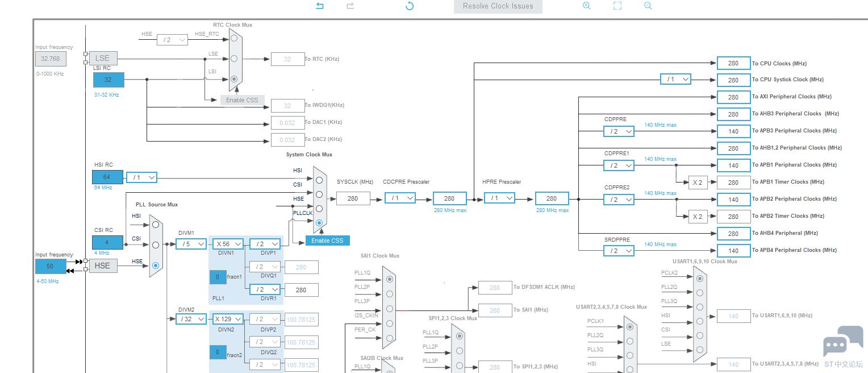
Task: Zoom out of the clock diagram
Action: pos(648,6)
